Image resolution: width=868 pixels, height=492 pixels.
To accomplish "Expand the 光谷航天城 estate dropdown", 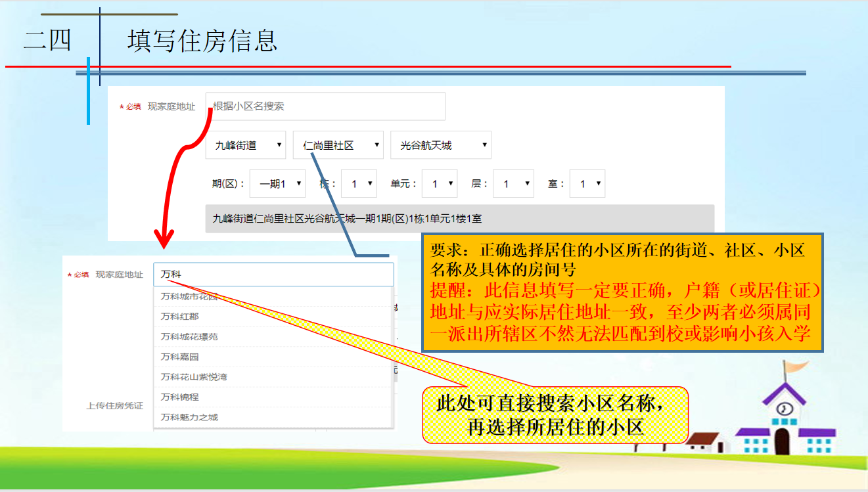I will pos(440,145).
